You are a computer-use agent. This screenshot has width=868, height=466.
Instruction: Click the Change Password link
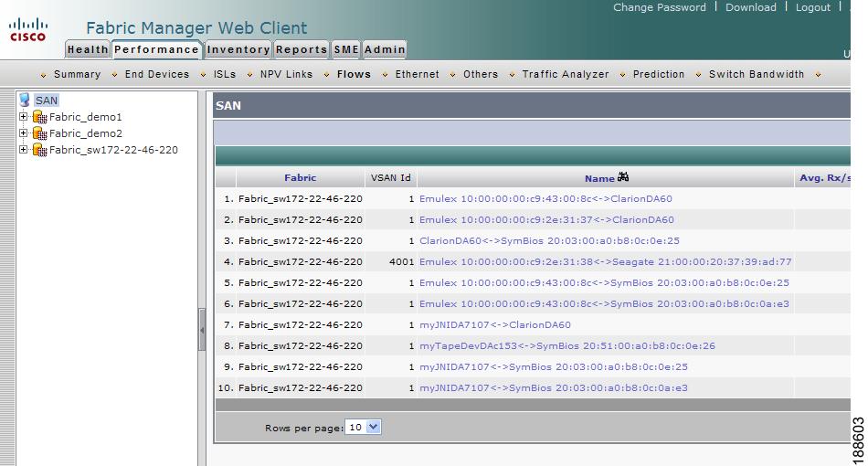(x=660, y=7)
